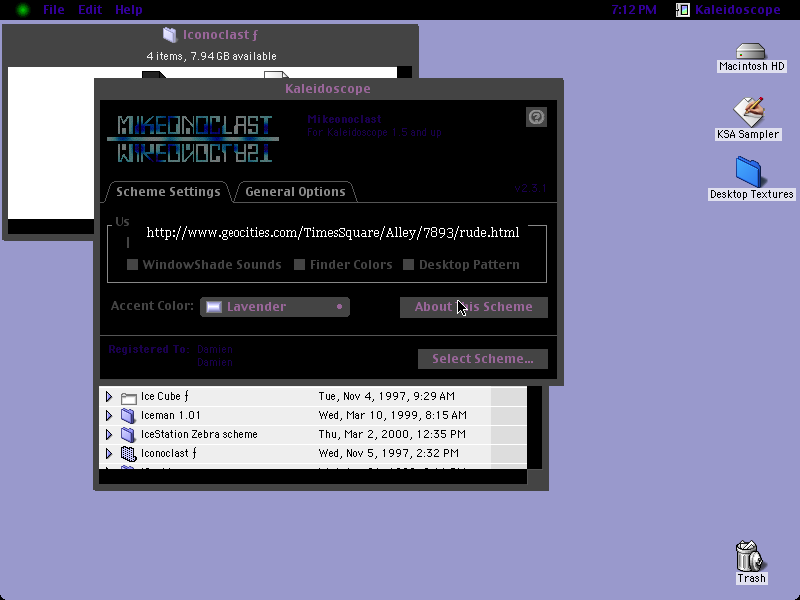800x600 pixels.
Task: Click the date Tue, Nov 4, 1997, 9:29 AM
Action: coord(387,396)
